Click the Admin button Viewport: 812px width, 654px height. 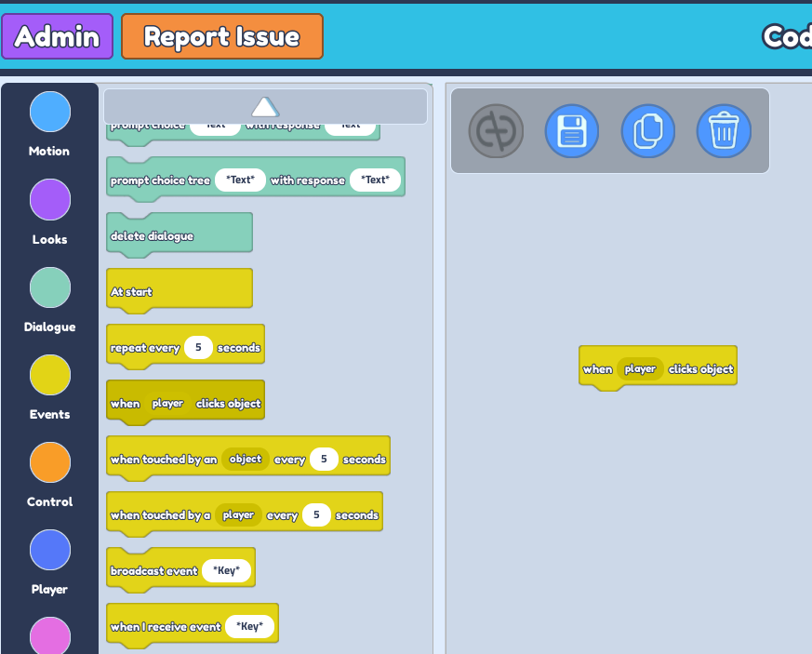coord(57,35)
